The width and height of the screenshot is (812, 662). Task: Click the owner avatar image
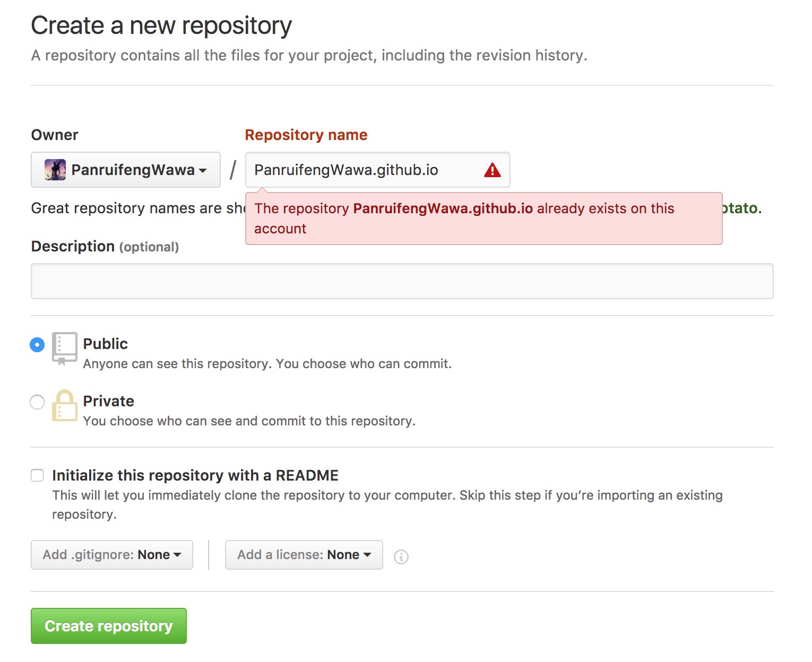point(55,170)
